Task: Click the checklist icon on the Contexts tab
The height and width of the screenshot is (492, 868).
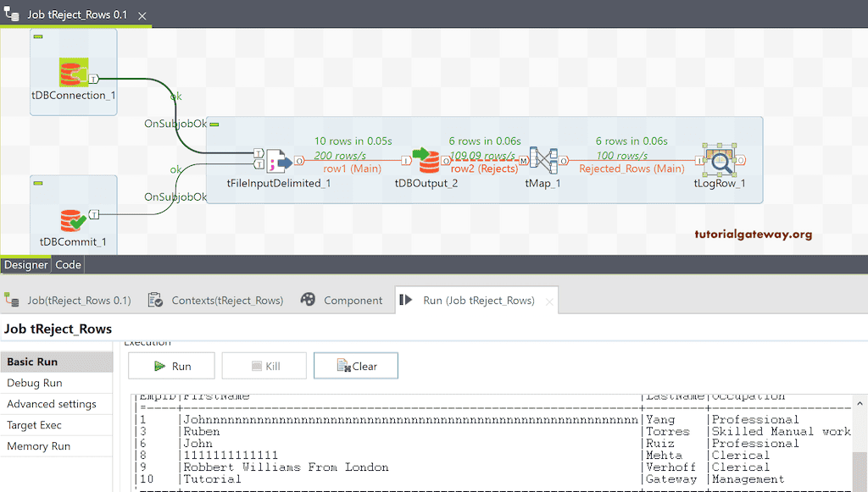Action: coord(154,300)
